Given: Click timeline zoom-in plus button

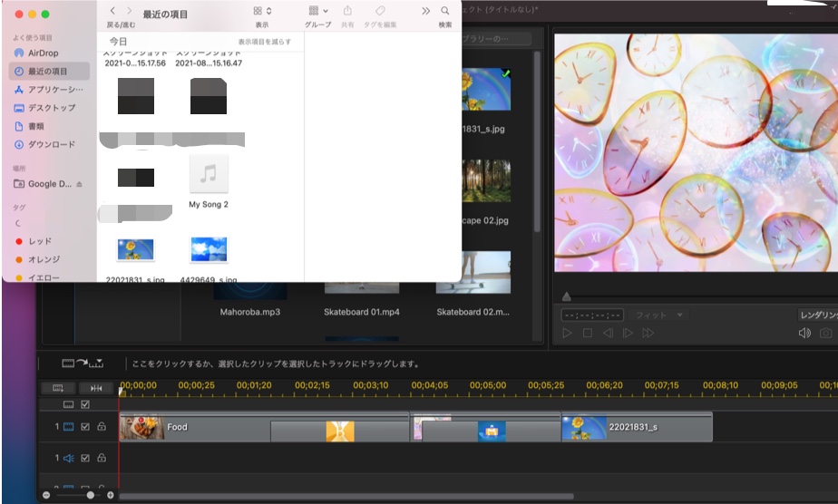Looking at the screenshot, I should coord(111,495).
